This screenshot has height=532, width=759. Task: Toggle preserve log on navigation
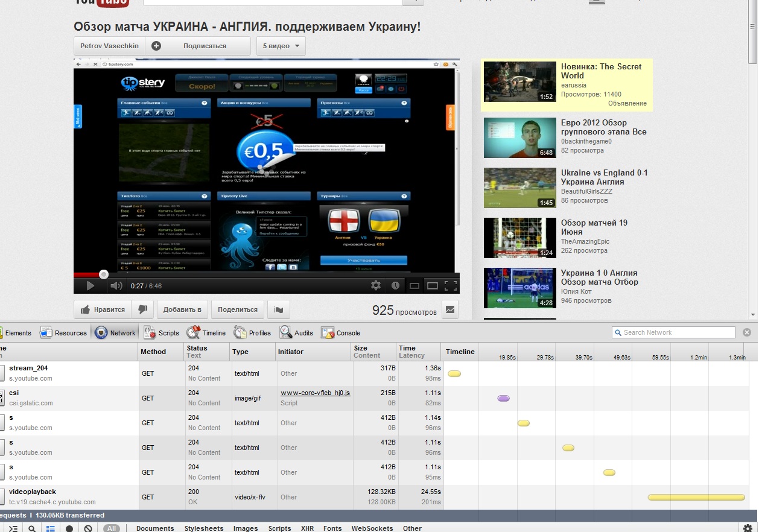(69, 528)
